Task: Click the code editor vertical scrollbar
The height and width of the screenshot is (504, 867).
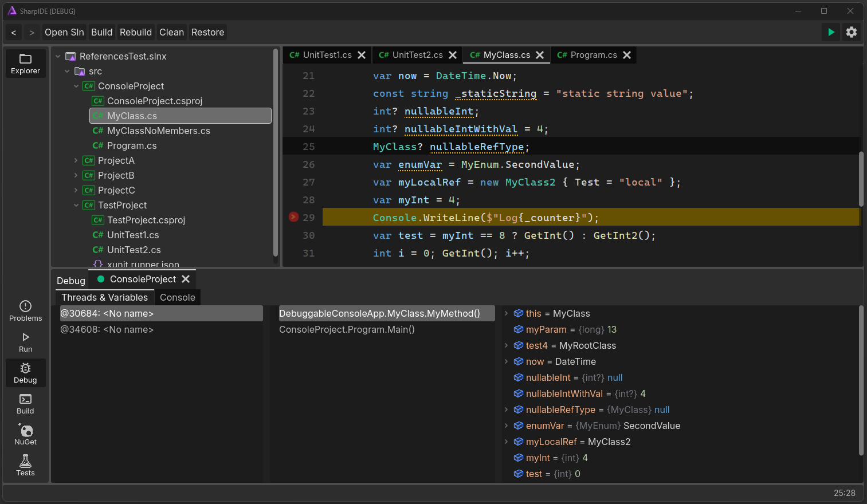Action: tap(861, 179)
